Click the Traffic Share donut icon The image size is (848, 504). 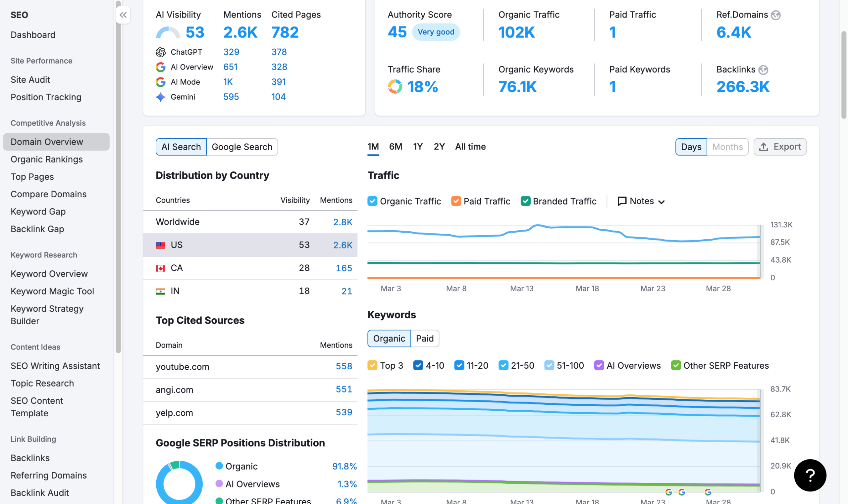pos(395,87)
